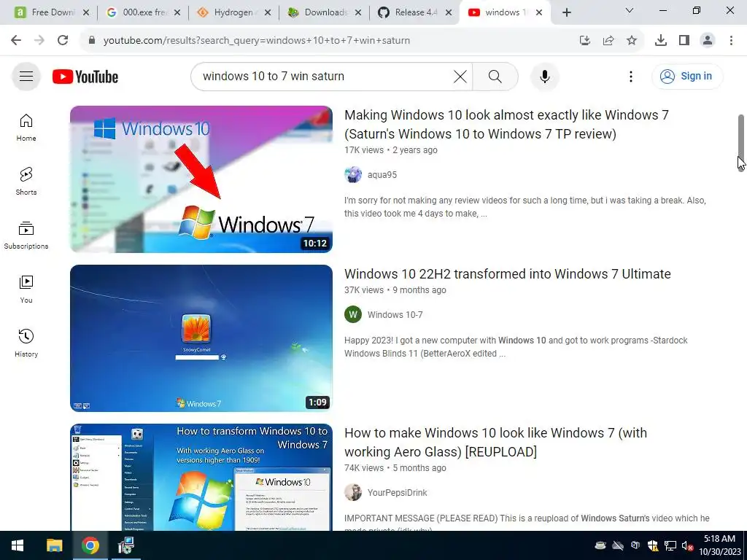Click the muted volume tray icon
747x560 pixels.
[686, 546]
